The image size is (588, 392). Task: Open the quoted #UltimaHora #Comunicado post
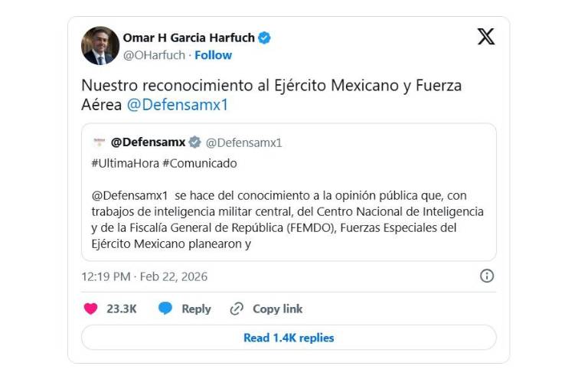(x=289, y=204)
